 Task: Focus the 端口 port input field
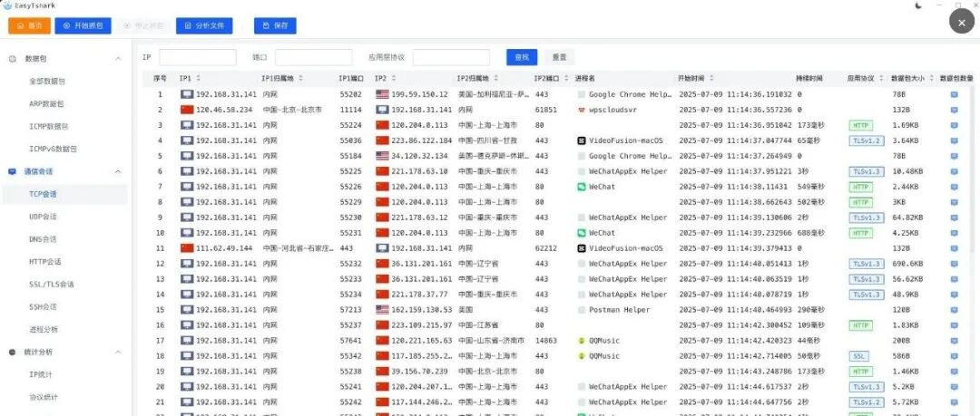click(314, 57)
